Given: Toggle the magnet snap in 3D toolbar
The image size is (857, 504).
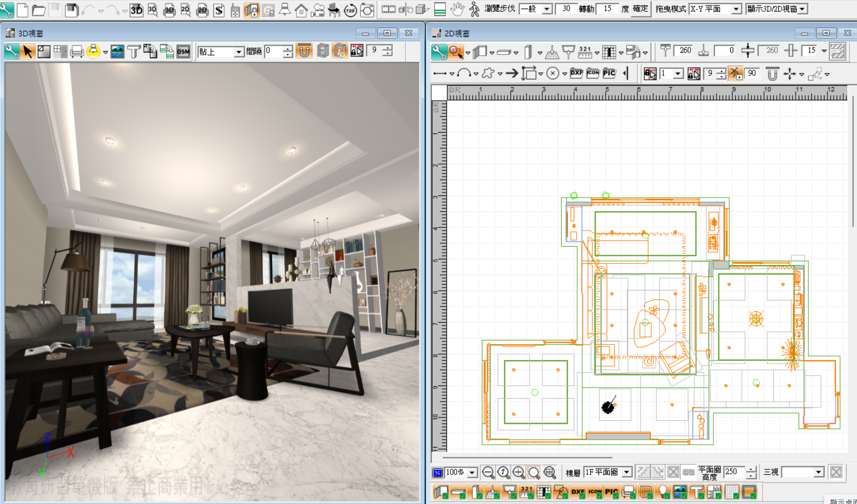Looking at the screenshot, I should (304, 51).
